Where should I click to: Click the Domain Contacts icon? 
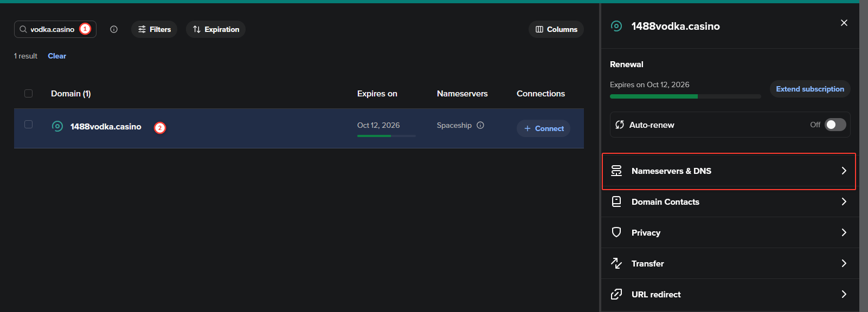616,201
